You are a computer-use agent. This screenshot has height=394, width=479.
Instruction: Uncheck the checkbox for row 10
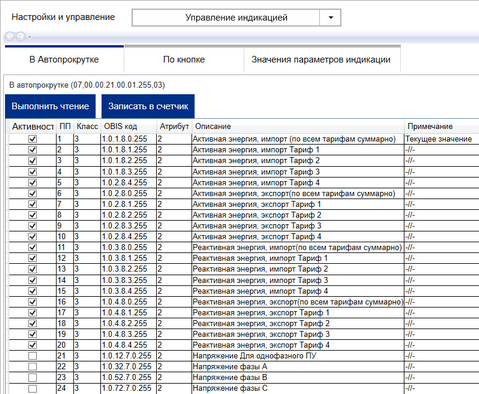pyautogui.click(x=33, y=237)
